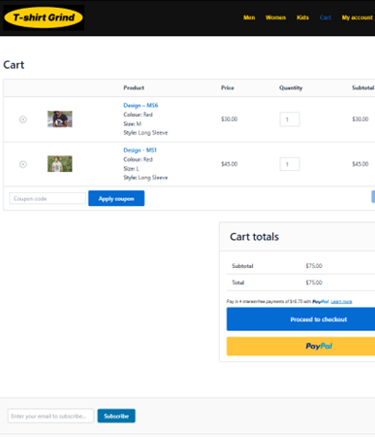Screen dimensions: 375x437
Task: Click the Subscribe button
Action: click(x=116, y=416)
